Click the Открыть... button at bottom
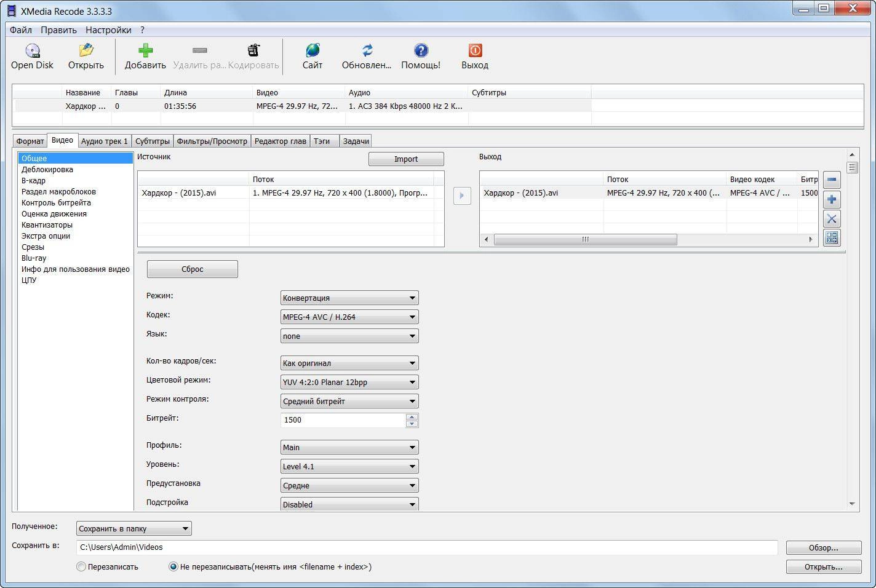876x588 pixels. [824, 566]
